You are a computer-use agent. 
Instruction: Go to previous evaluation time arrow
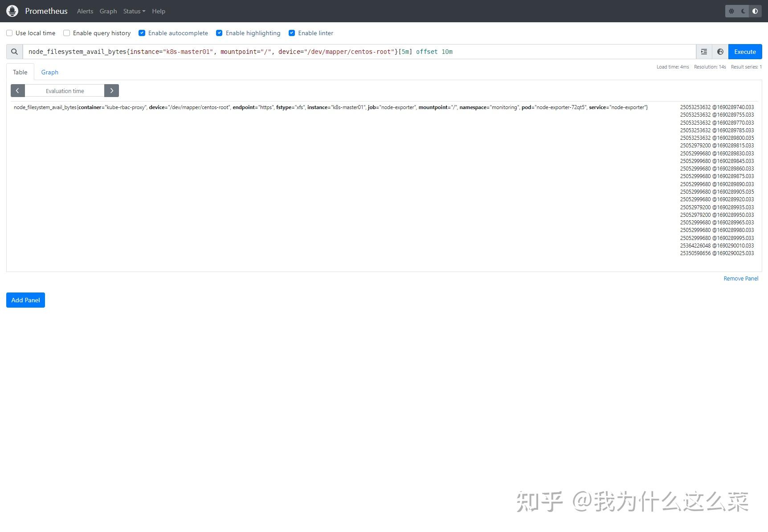(x=17, y=91)
